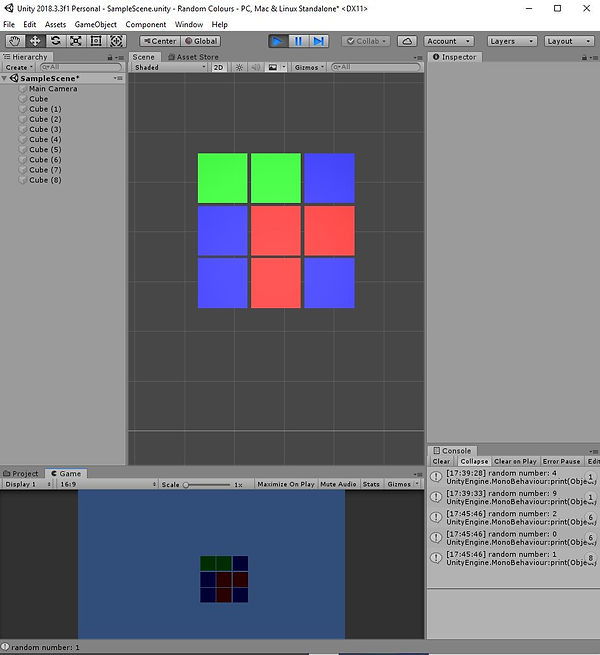600x655 pixels.
Task: Open the Shaded draw mode dropdown
Action: 170,67
